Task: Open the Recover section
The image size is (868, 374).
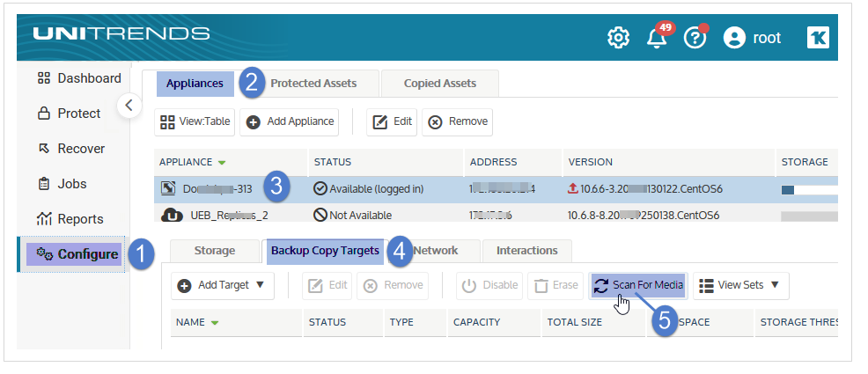Action: 70,148
